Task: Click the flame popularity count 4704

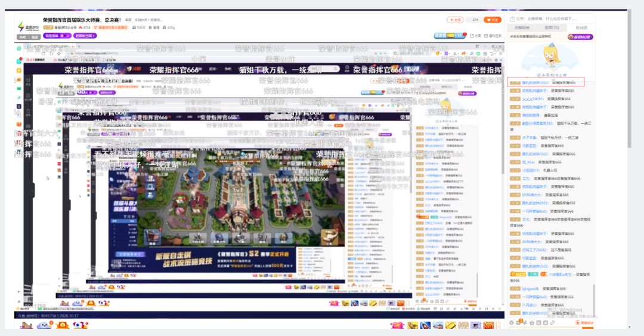Action: (x=85, y=27)
